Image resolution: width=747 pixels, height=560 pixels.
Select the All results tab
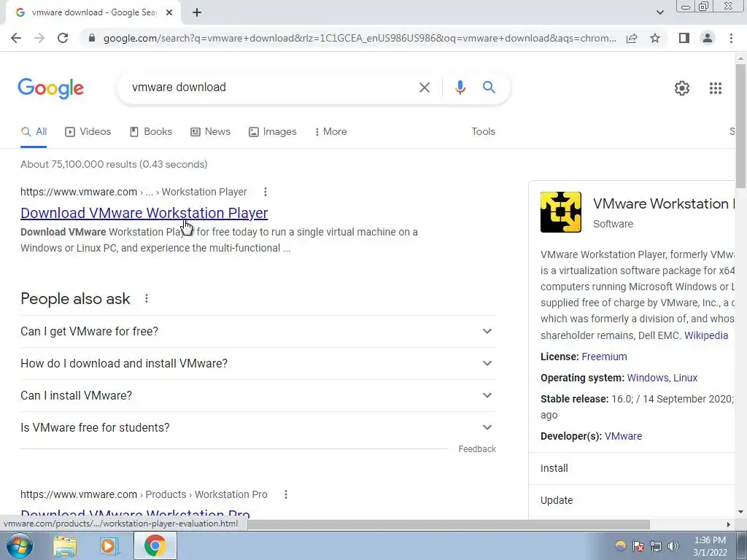[34, 132]
